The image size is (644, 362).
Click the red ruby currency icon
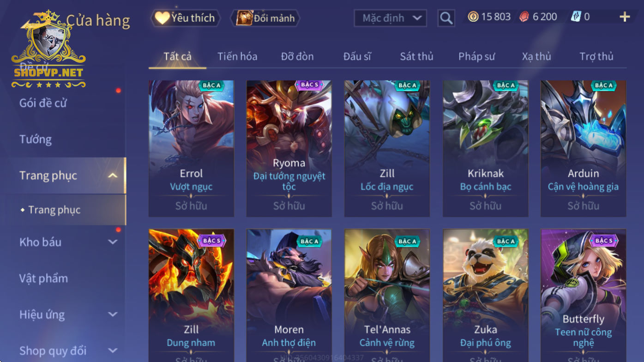pos(524,17)
